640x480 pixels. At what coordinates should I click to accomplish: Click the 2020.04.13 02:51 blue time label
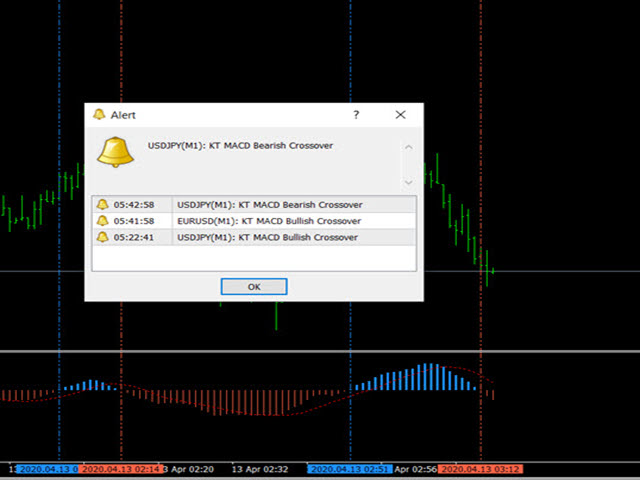point(350,469)
